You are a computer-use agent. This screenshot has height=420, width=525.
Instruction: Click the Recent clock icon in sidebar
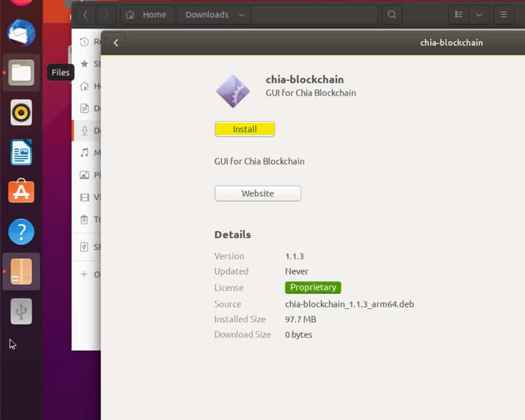[85, 42]
